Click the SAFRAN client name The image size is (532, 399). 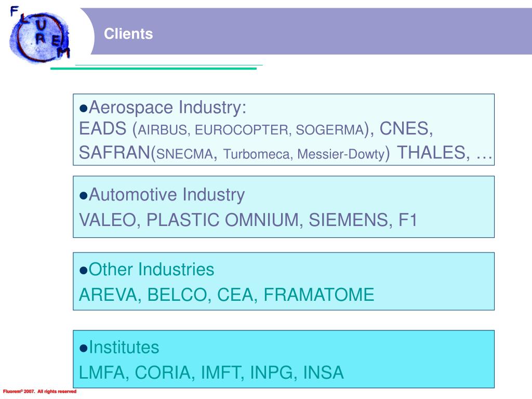coord(115,152)
